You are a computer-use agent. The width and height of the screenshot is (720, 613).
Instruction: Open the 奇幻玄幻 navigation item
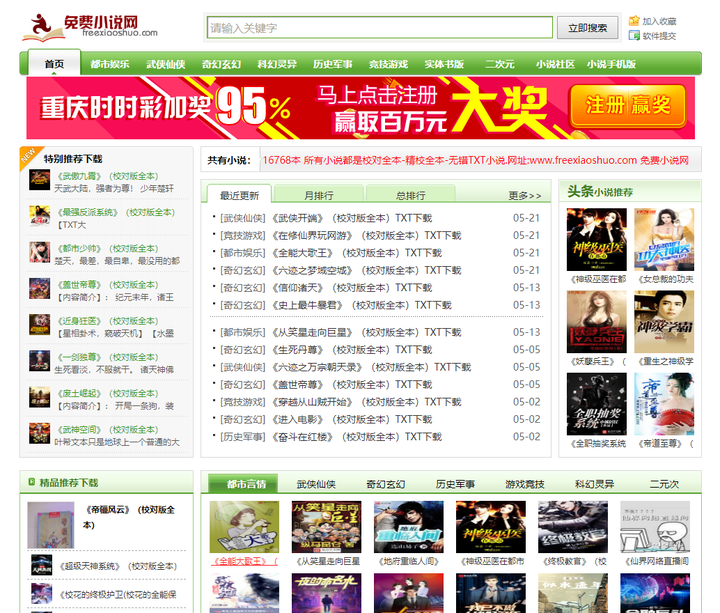221,64
